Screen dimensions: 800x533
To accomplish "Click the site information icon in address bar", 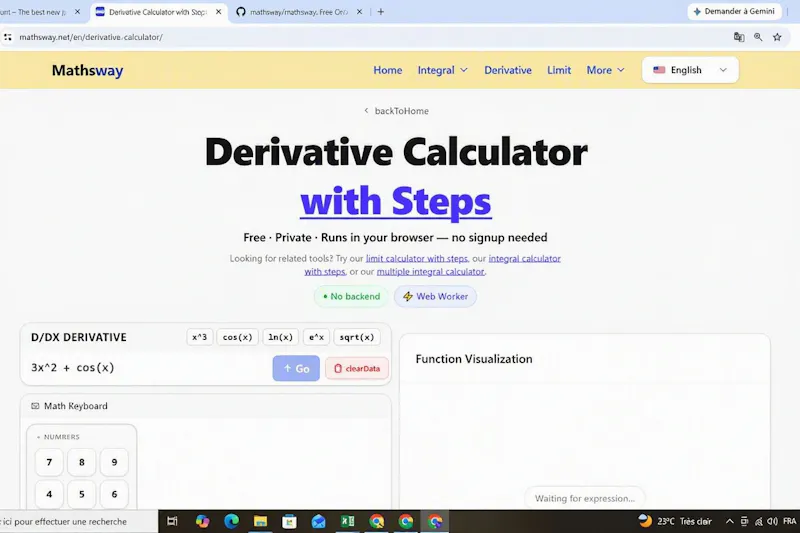I will (x=8, y=37).
